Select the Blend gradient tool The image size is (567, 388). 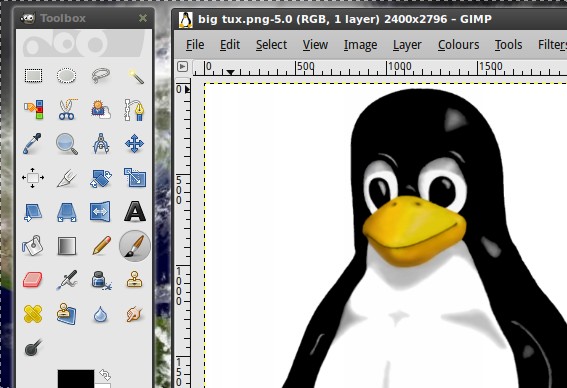click(x=67, y=246)
